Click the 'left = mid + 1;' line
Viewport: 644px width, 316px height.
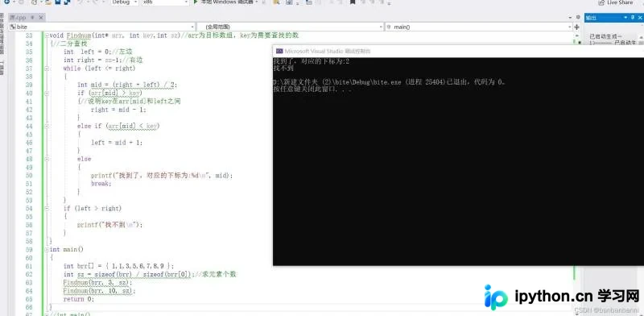[117, 143]
